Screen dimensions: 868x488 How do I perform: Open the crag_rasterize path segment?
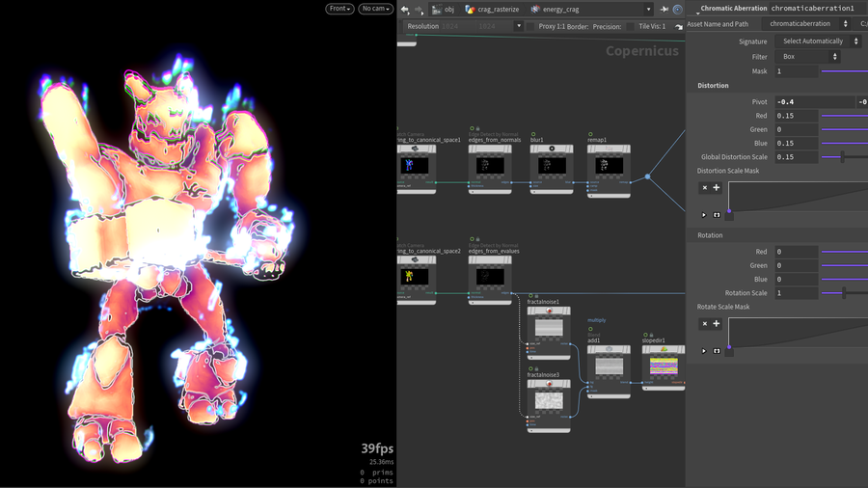[x=492, y=10]
